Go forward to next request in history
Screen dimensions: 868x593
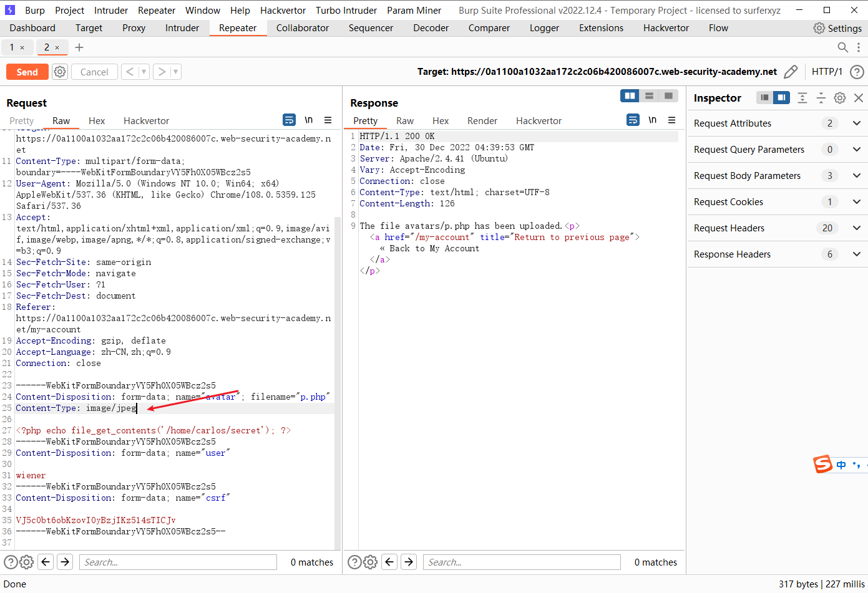coord(162,72)
